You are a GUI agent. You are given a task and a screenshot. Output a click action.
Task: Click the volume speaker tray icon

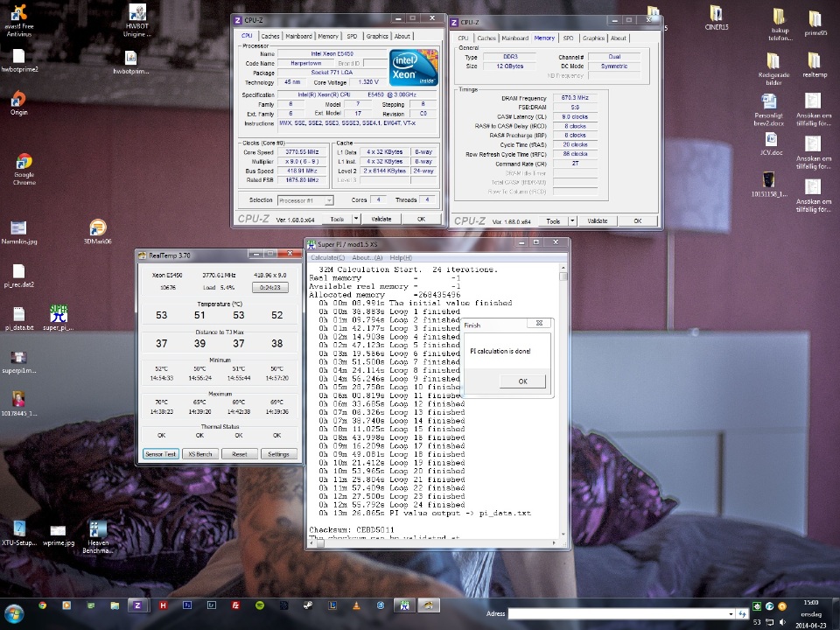point(782,622)
